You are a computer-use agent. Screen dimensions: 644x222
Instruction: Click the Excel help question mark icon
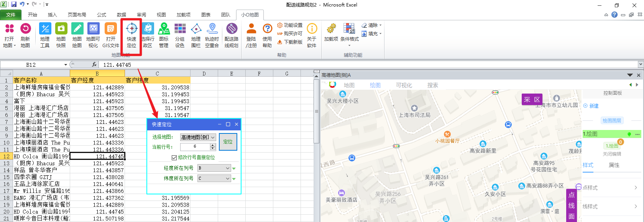pos(614,15)
